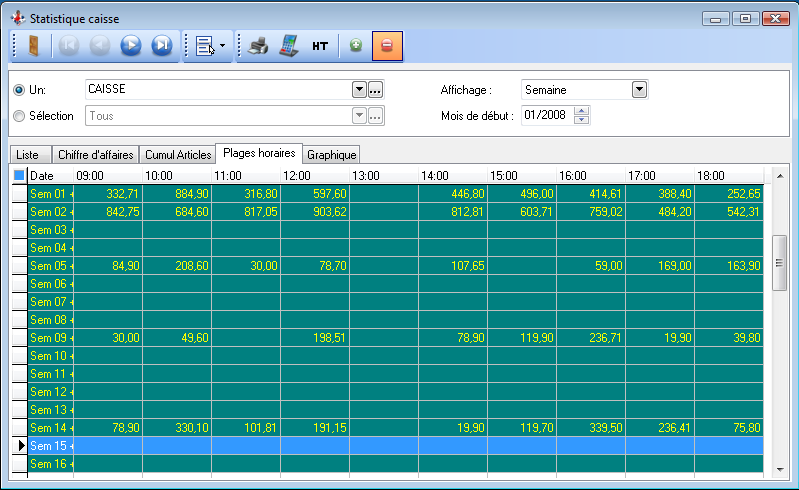Screen dimensions: 799x490
Task: Open the list options toolbar dropdown
Action: click(211, 46)
